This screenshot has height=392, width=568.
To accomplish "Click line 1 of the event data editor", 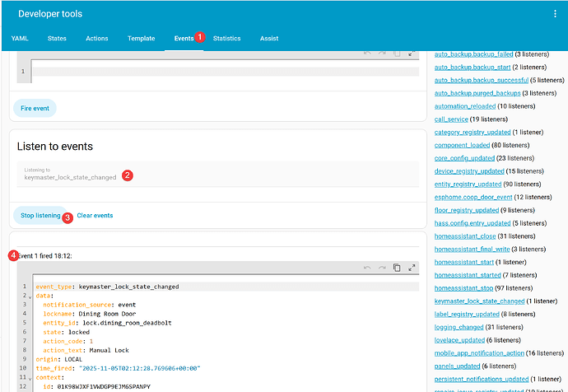I will tap(226, 72).
